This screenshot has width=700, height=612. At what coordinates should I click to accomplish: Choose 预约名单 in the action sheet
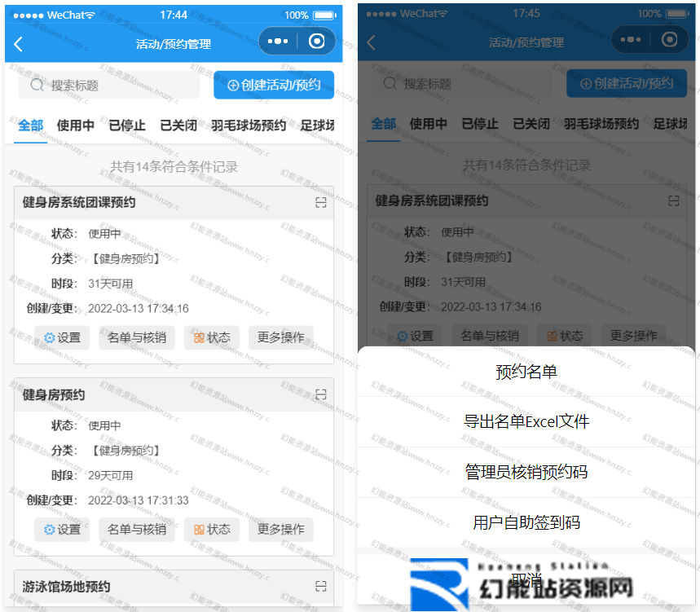tap(526, 372)
